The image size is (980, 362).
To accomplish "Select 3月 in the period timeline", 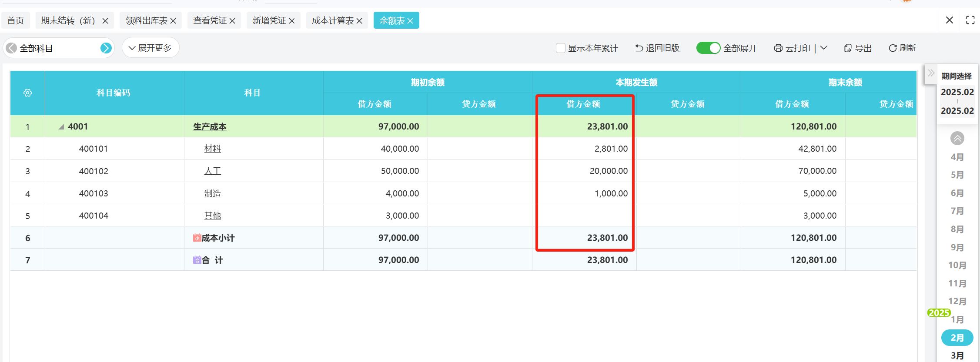I will (x=957, y=355).
